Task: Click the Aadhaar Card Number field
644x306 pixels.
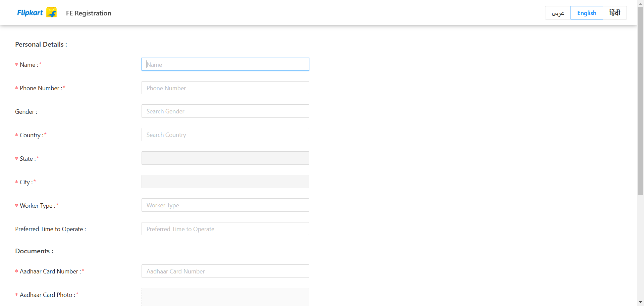Action: 225,271
